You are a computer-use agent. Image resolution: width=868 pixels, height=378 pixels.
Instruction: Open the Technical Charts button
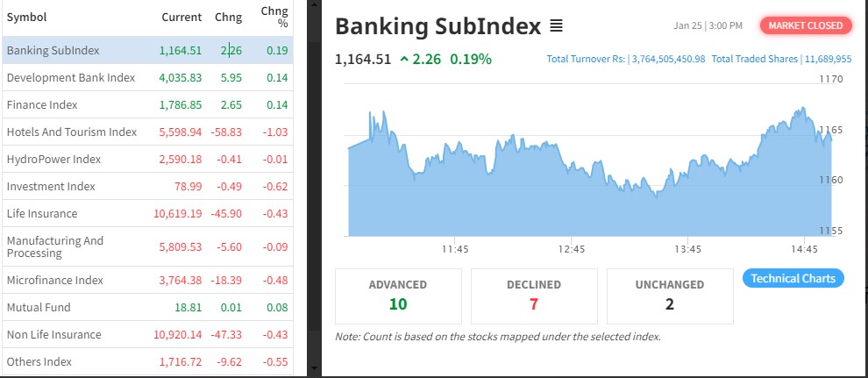click(x=793, y=278)
